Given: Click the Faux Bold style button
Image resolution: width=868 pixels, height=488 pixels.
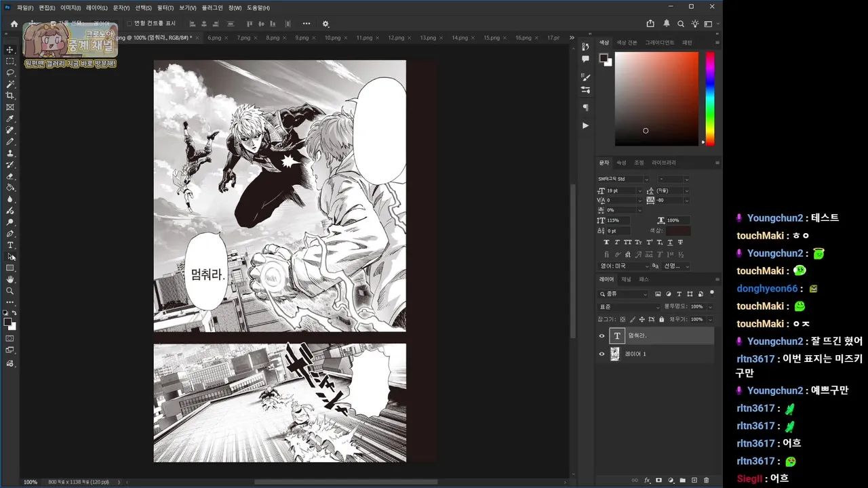Looking at the screenshot, I should point(606,242).
